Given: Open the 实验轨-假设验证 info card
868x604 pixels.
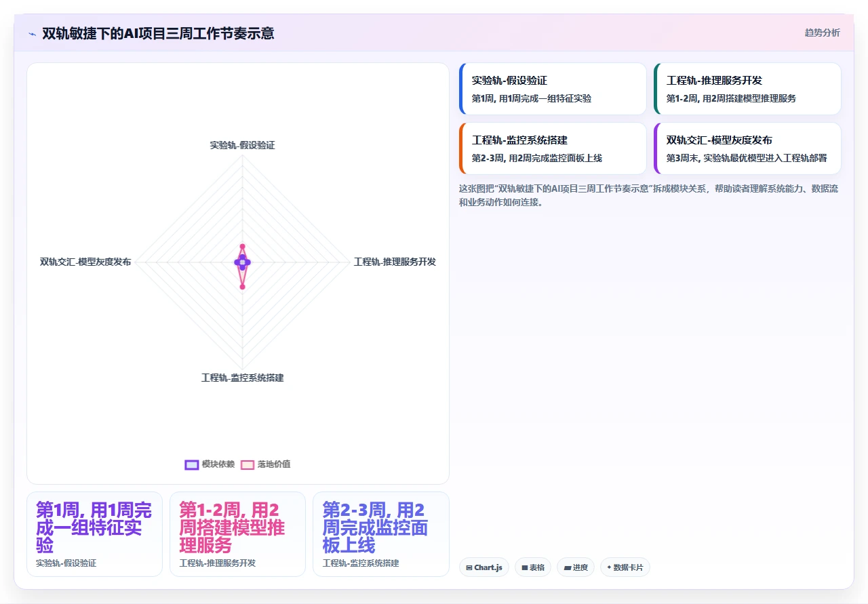Looking at the screenshot, I should point(553,89).
